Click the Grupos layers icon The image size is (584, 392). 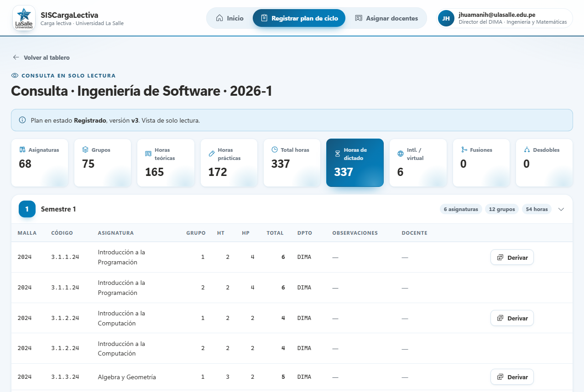click(85, 150)
